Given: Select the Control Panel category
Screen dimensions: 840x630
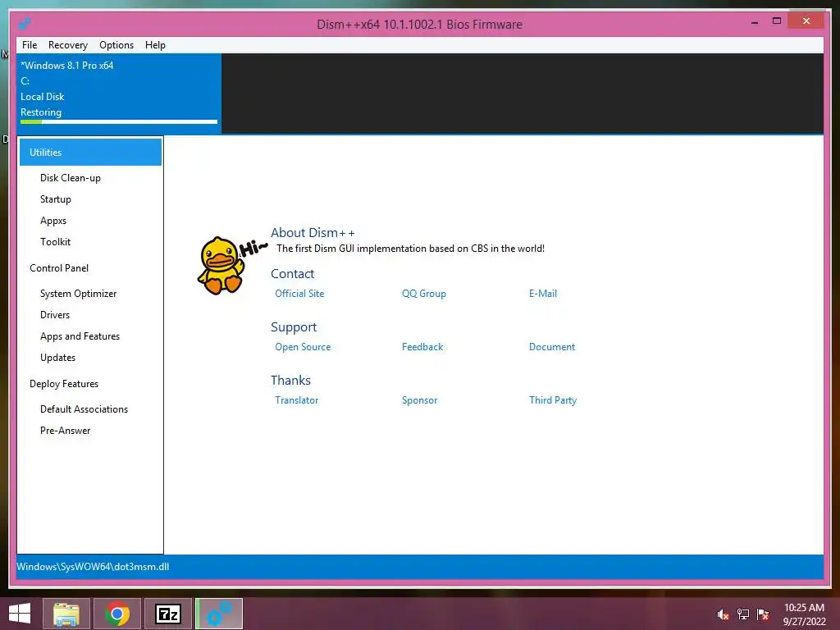Looking at the screenshot, I should pyautogui.click(x=59, y=268).
